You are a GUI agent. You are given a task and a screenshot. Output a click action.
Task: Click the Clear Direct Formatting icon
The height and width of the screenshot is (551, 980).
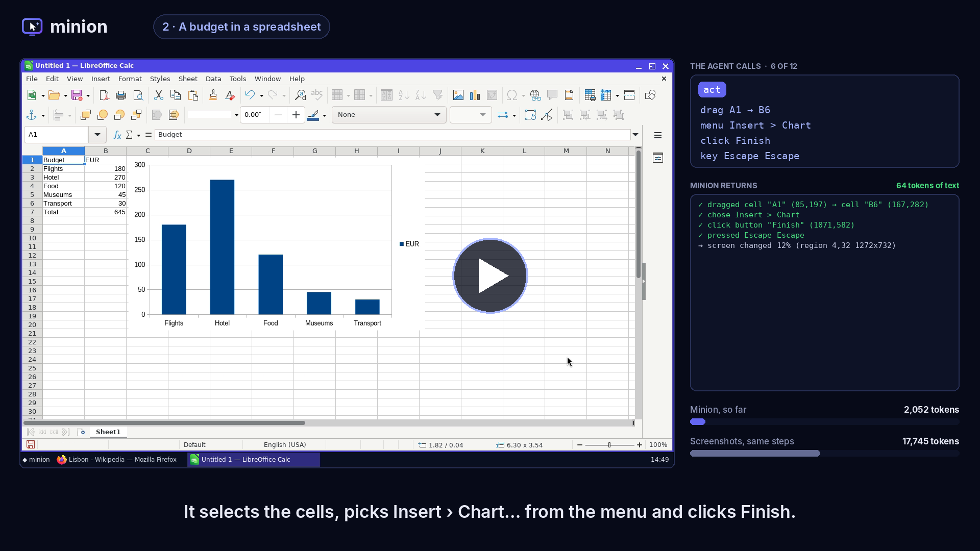230,95
